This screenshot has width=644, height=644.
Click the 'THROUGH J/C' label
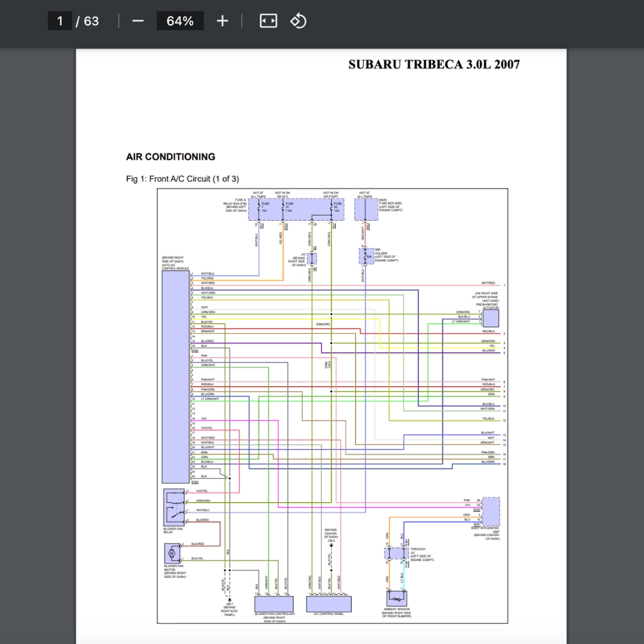417,551
